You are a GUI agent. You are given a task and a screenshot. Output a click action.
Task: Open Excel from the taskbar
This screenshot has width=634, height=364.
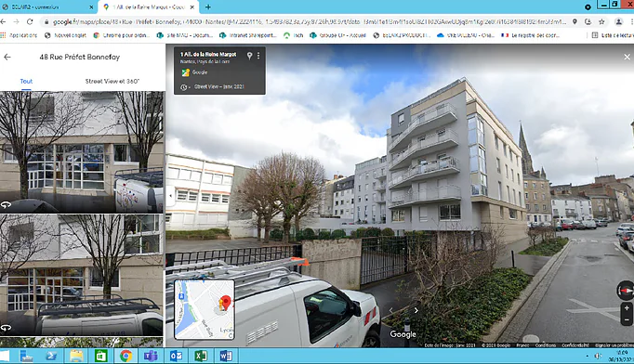(x=201, y=356)
